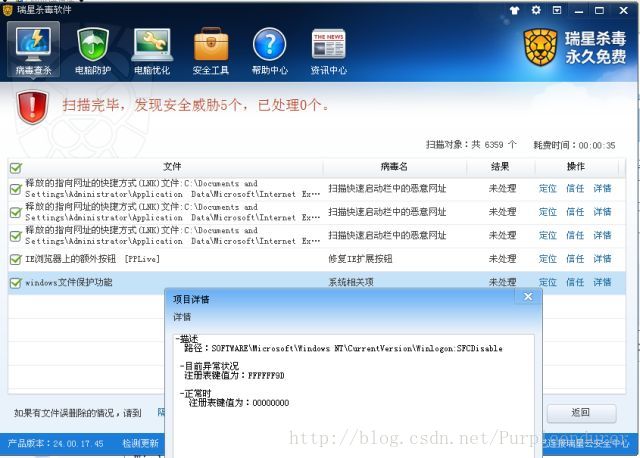
Task: Click 信任 for the PPLive IE button row
Action: [x=575, y=259]
